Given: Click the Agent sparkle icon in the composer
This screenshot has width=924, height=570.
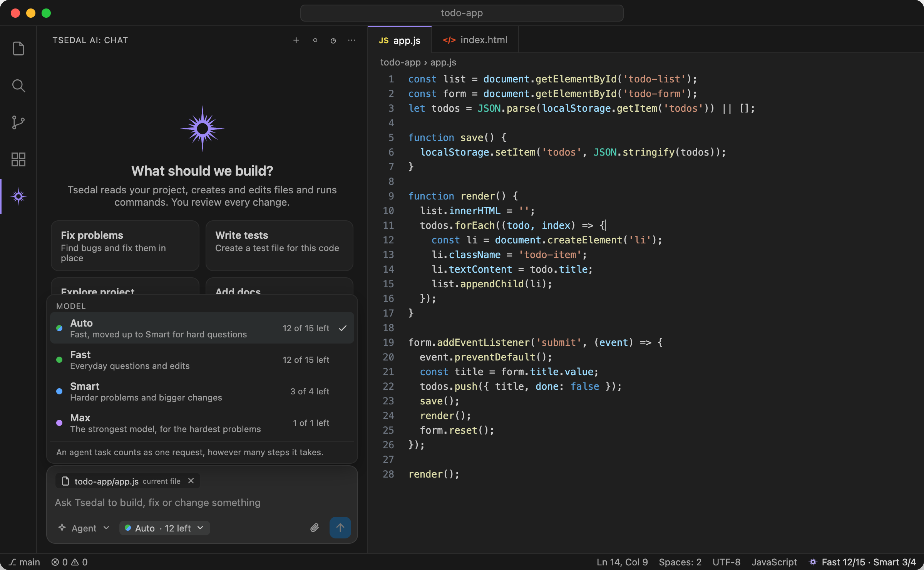Looking at the screenshot, I should (x=62, y=528).
